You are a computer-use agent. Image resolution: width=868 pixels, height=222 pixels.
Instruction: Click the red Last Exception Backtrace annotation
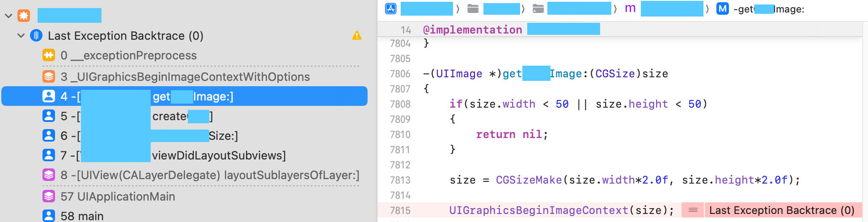[x=782, y=210]
